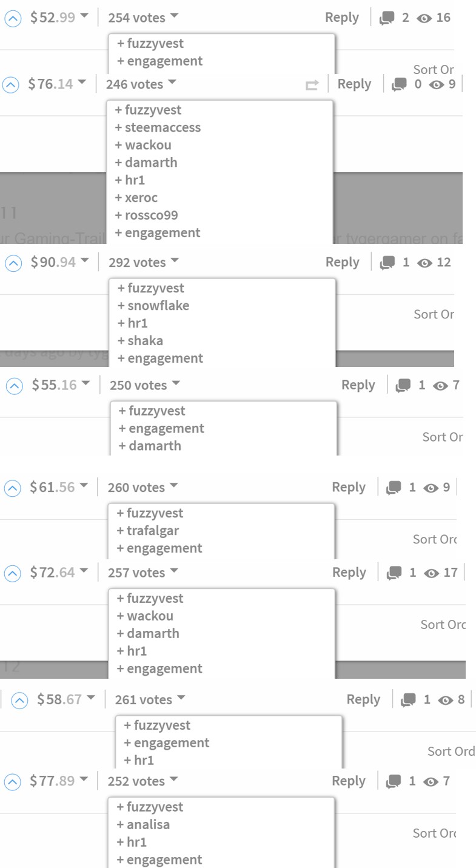Upvote the post worth $52.99
The image size is (476, 868).
point(13,18)
